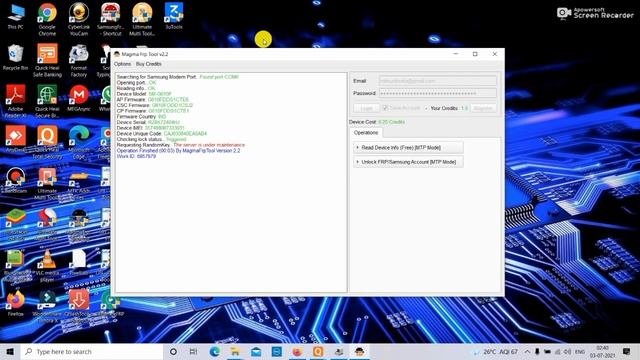Open Ultimate Multi Tool icon in top row
The image size is (640, 360).
[142, 19]
